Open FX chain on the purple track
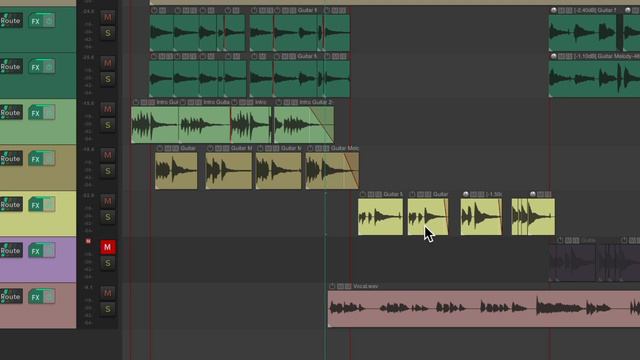Viewport: 640px width, 360px height. point(36,251)
